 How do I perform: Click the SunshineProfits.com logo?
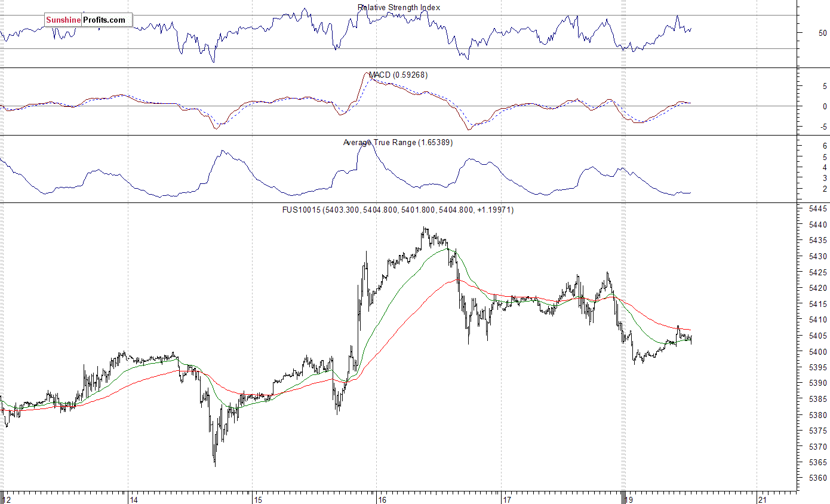tap(88, 20)
